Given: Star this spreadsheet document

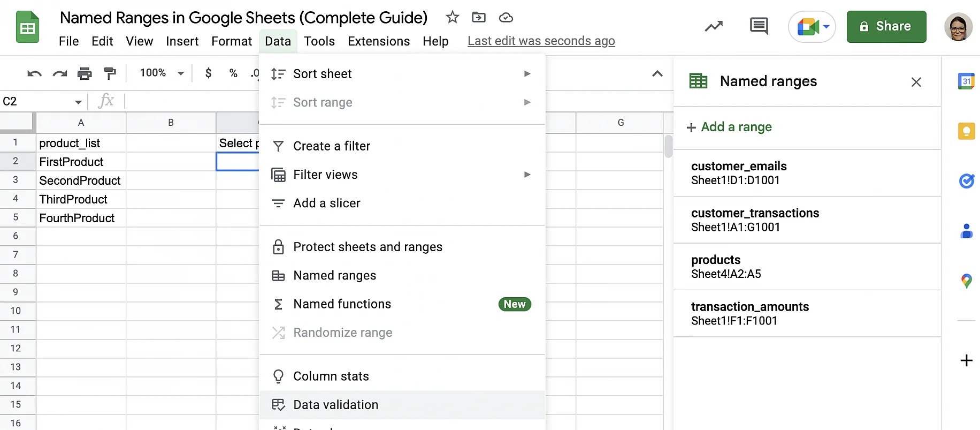Looking at the screenshot, I should pos(453,18).
